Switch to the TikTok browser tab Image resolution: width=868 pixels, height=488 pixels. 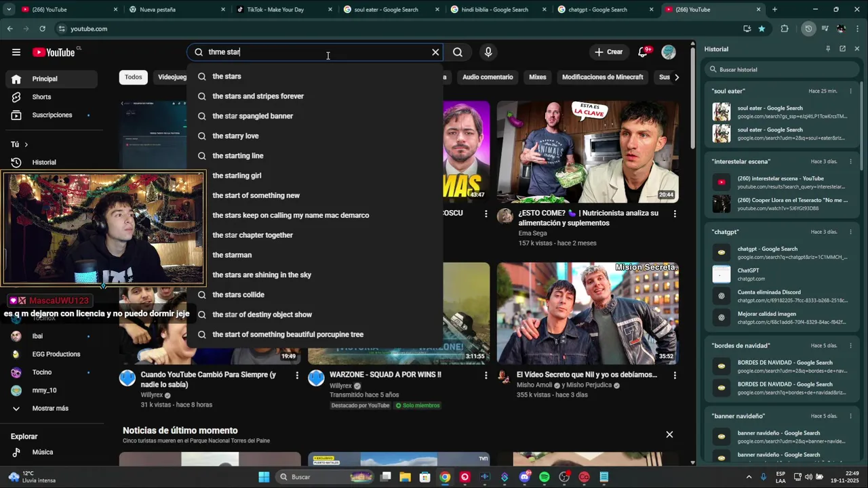282,9
